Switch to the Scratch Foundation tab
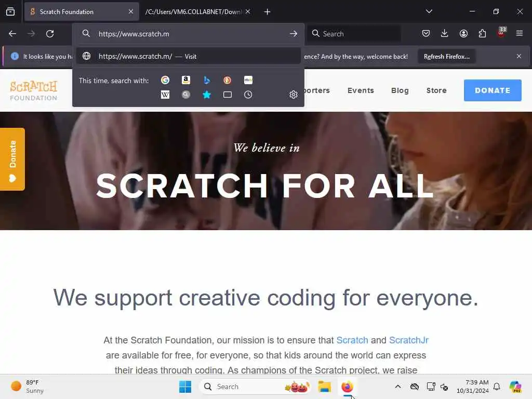Screen dimensions: 532x399 pyautogui.click(x=82, y=12)
